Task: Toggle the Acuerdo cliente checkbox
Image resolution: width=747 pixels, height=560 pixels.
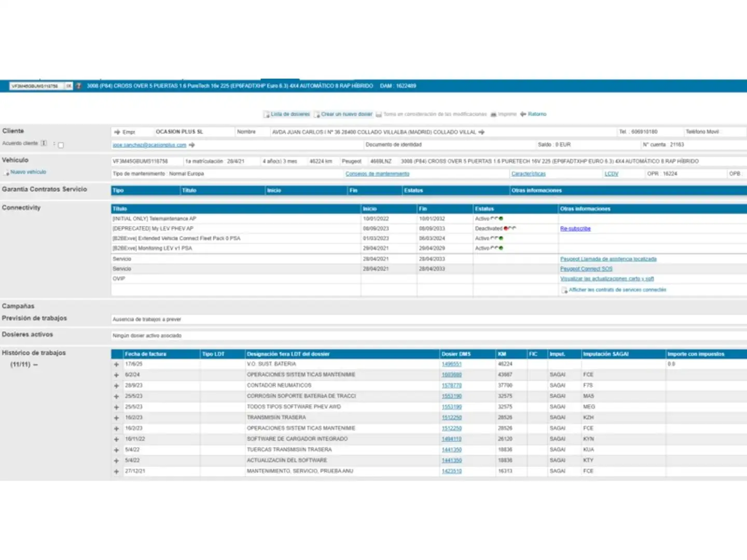Action: pos(61,145)
